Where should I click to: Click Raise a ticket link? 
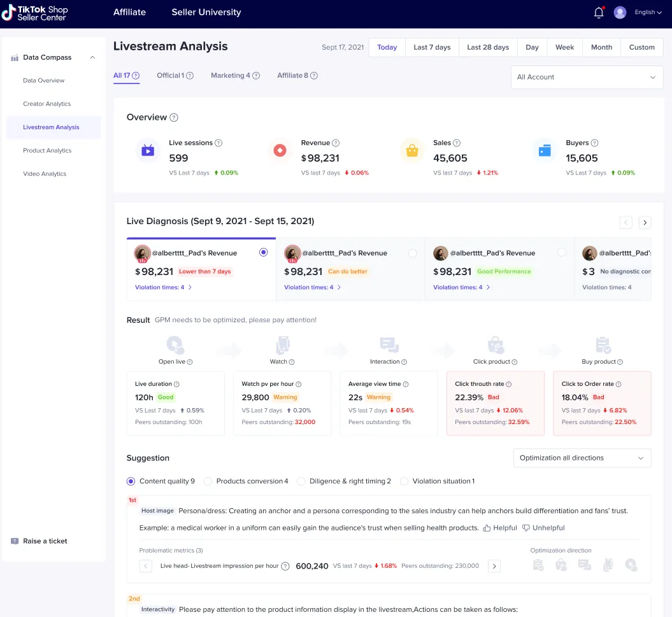point(45,541)
